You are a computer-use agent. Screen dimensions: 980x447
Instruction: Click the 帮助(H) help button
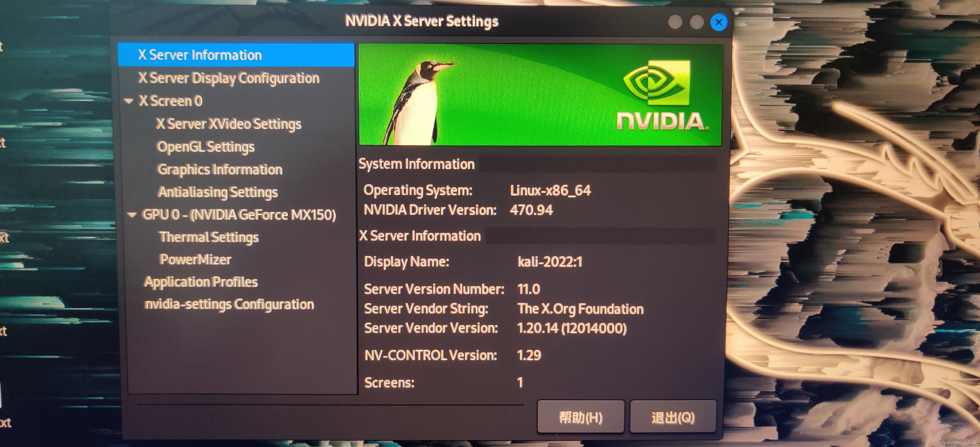581,417
